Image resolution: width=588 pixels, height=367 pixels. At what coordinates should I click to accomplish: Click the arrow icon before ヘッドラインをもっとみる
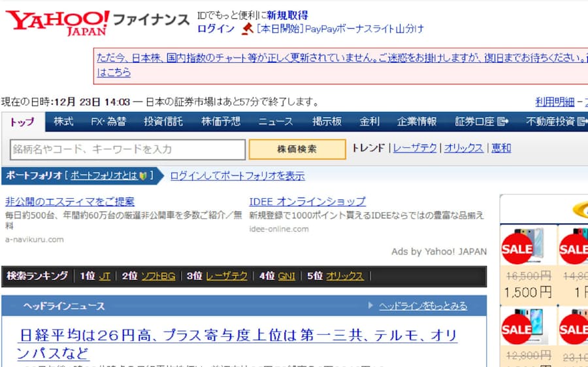click(370, 306)
